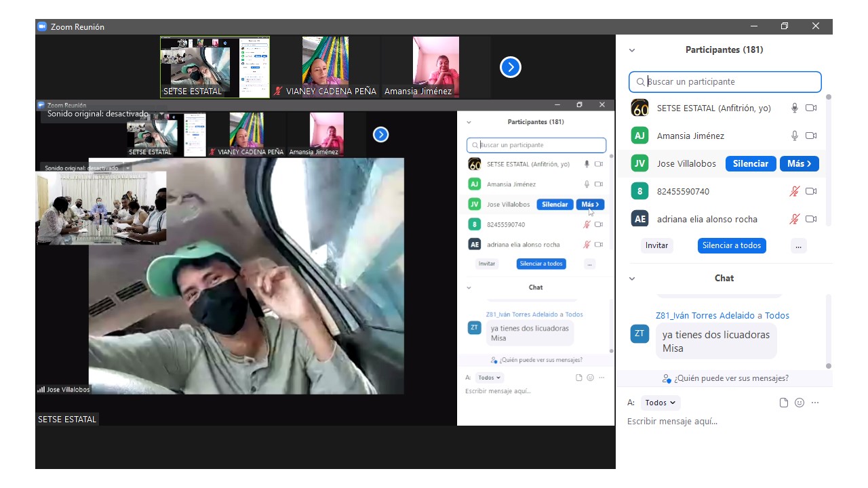Unmute participant 82455590740 via the muted mic icon
This screenshot has height=488, width=868.
click(795, 191)
